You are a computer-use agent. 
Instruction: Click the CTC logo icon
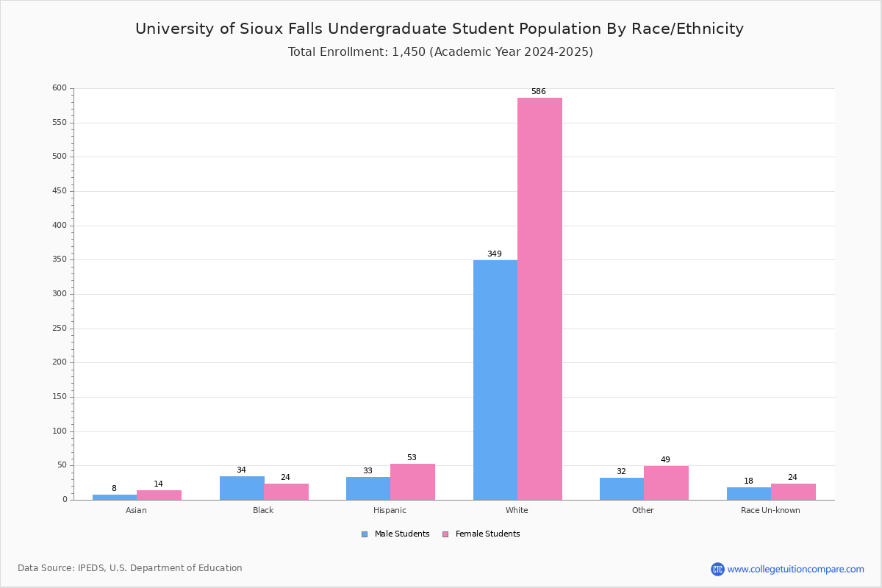point(717,569)
